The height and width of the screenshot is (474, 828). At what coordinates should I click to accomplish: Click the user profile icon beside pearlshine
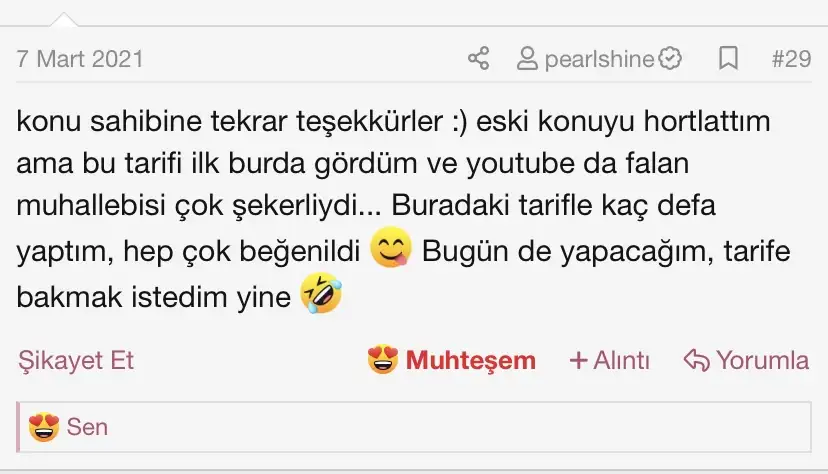[x=527, y=59]
